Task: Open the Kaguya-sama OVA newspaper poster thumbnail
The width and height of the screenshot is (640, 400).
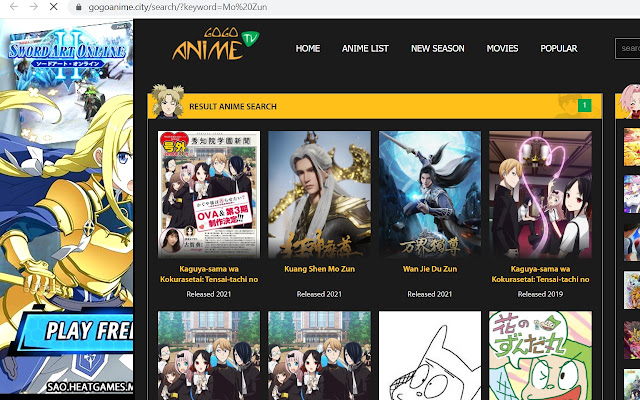Action: tap(209, 195)
